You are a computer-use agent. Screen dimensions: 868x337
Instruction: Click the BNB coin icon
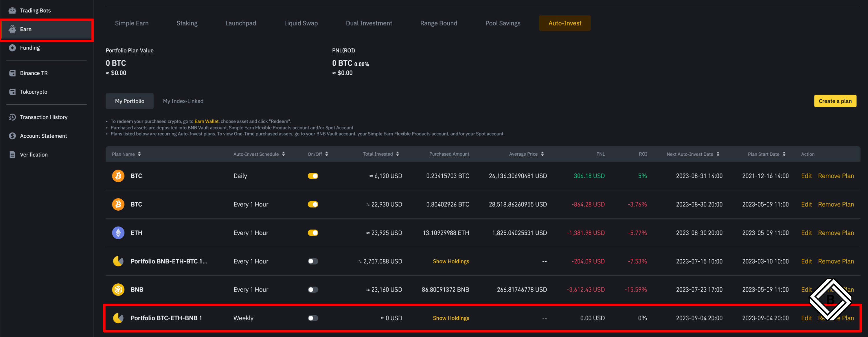118,289
